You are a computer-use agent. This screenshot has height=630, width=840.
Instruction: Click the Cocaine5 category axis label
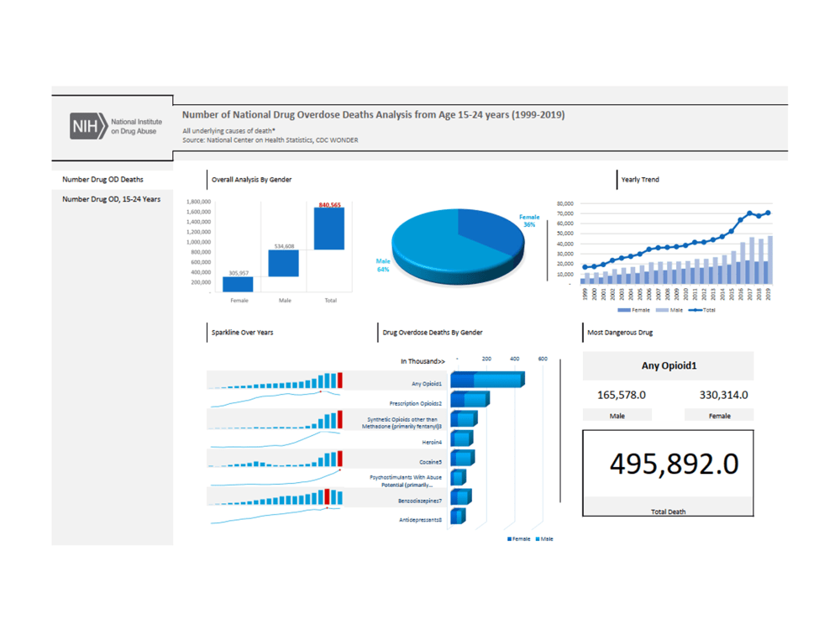coord(430,462)
